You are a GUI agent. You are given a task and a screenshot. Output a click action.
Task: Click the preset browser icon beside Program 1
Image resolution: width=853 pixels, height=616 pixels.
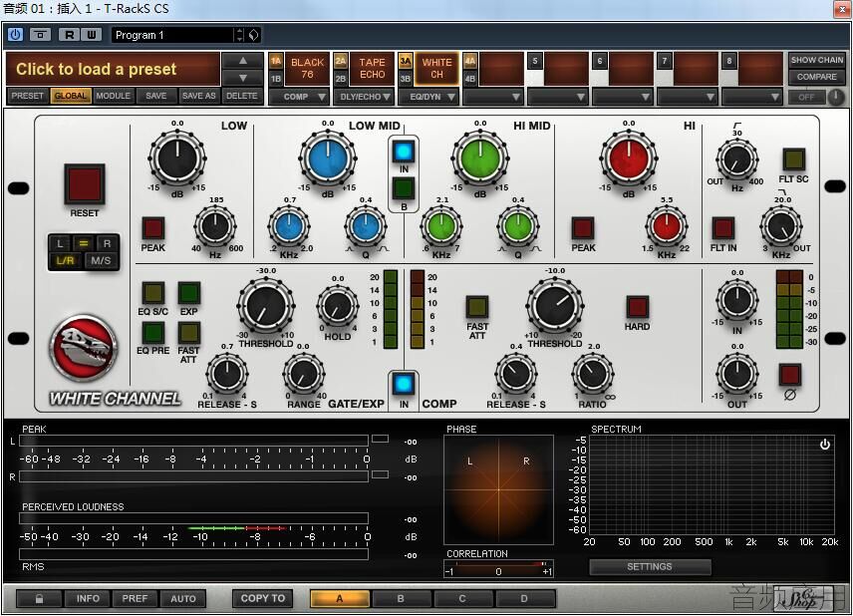[x=253, y=35]
